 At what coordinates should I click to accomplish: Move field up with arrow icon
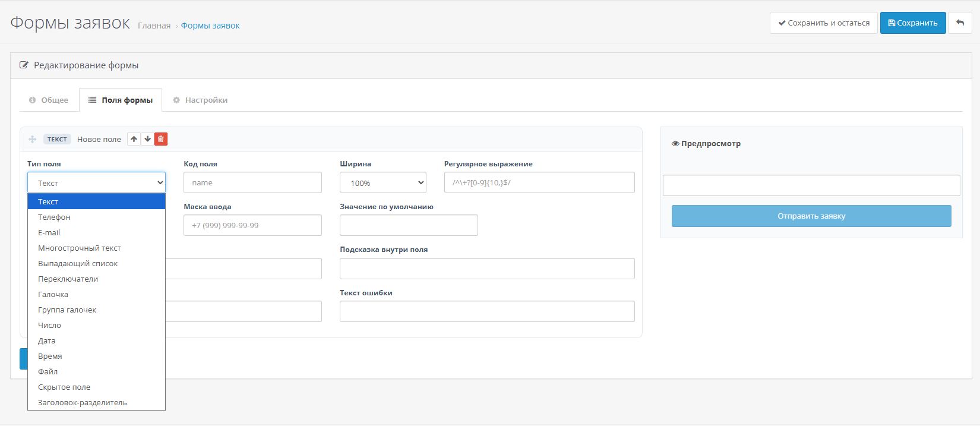[x=134, y=139]
